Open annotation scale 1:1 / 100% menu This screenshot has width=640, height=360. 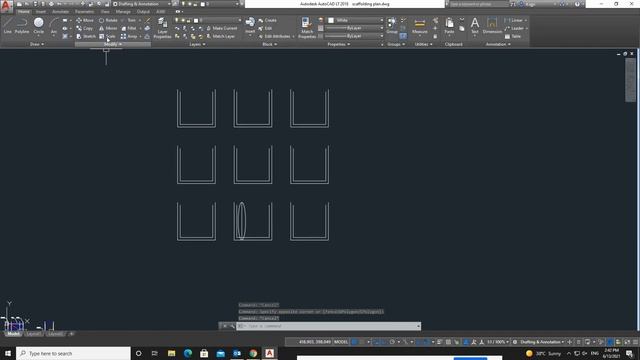coord(498,342)
